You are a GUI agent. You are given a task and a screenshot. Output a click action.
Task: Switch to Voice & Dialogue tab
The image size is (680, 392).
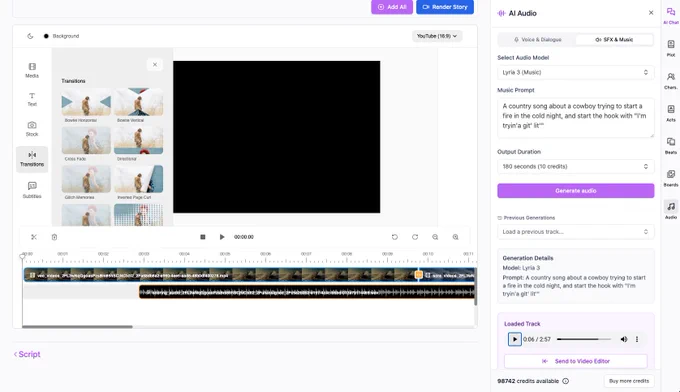[537, 39]
